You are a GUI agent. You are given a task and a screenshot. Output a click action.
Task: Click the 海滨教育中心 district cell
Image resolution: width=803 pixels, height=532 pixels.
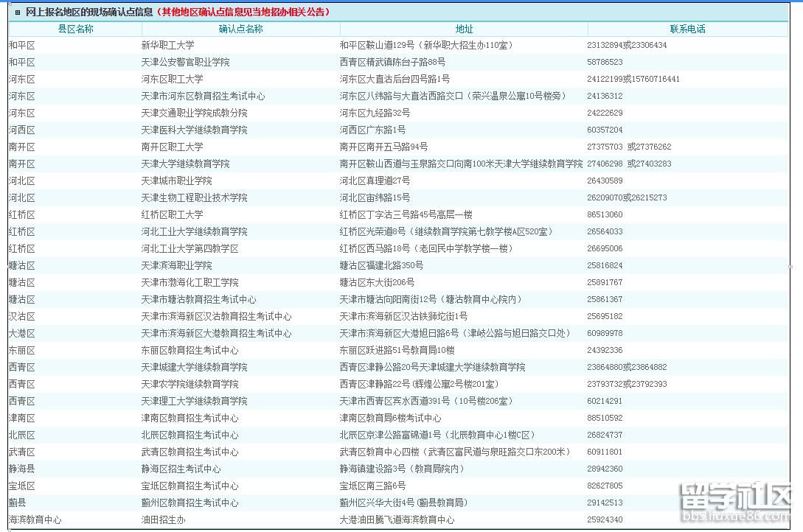pyautogui.click(x=35, y=519)
